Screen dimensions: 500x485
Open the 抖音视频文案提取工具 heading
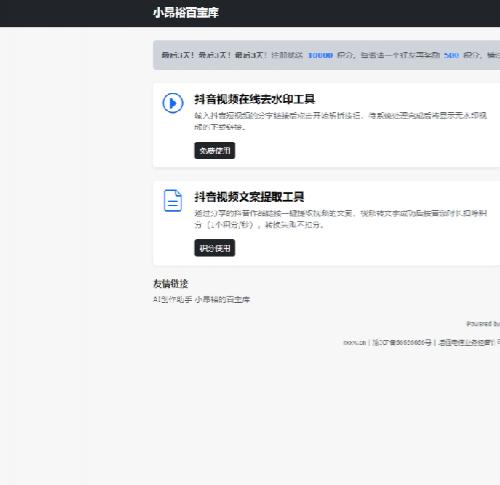249,197
